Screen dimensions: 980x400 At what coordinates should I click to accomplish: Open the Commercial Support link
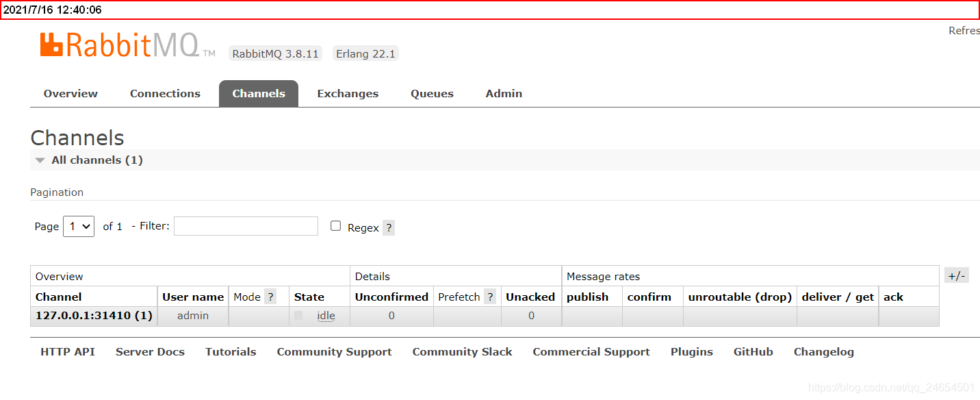coord(591,352)
